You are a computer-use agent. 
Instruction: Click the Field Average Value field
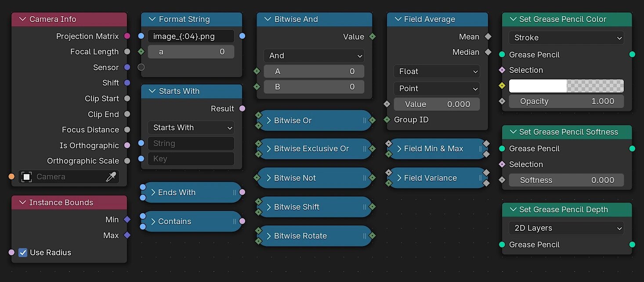coord(437,104)
